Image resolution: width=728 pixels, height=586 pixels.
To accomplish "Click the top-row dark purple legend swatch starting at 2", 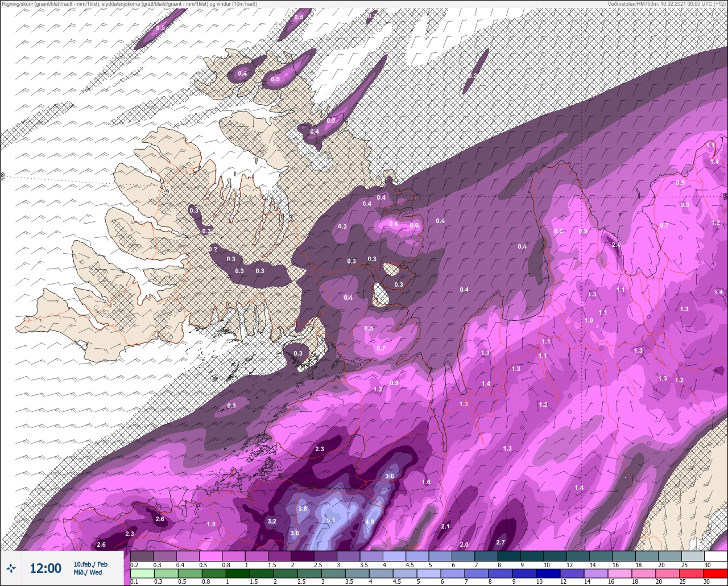I will 302,556.
